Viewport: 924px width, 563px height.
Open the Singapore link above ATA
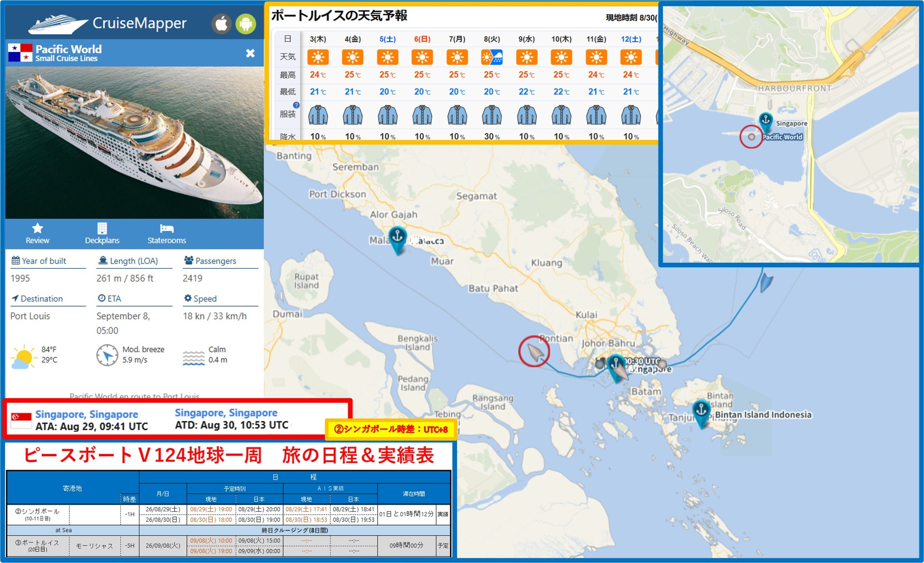(x=87, y=414)
